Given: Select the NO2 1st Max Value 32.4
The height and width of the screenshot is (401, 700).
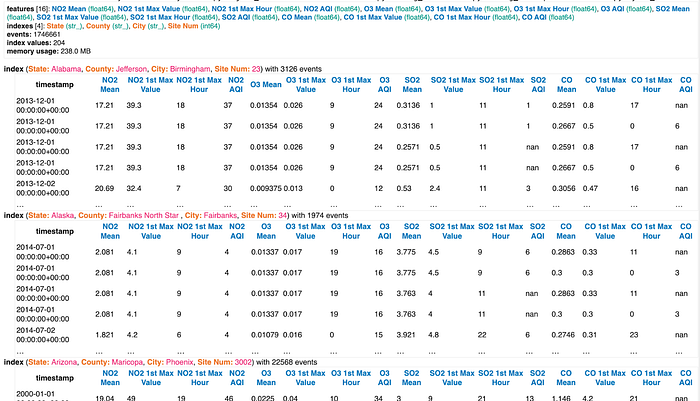Looking at the screenshot, I should (x=133, y=188).
